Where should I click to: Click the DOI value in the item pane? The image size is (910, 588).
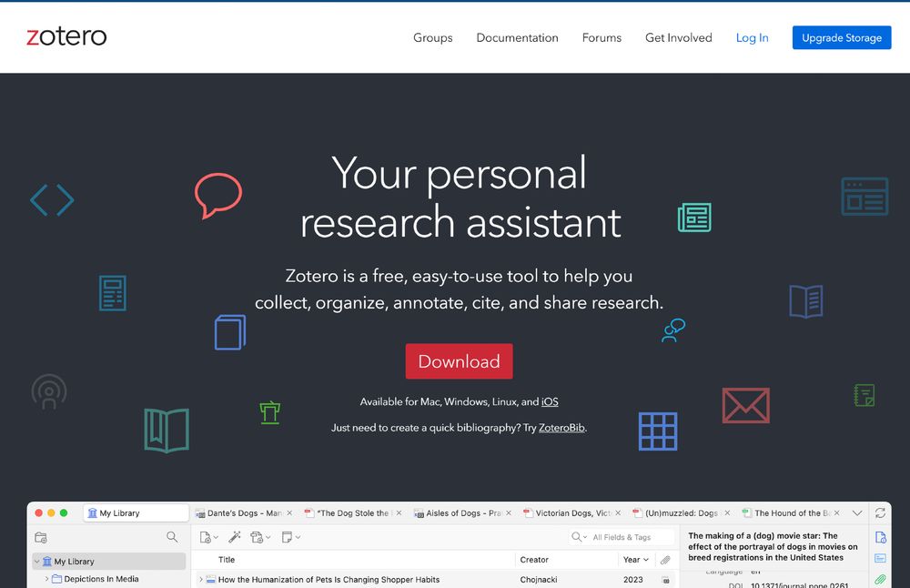800,585
